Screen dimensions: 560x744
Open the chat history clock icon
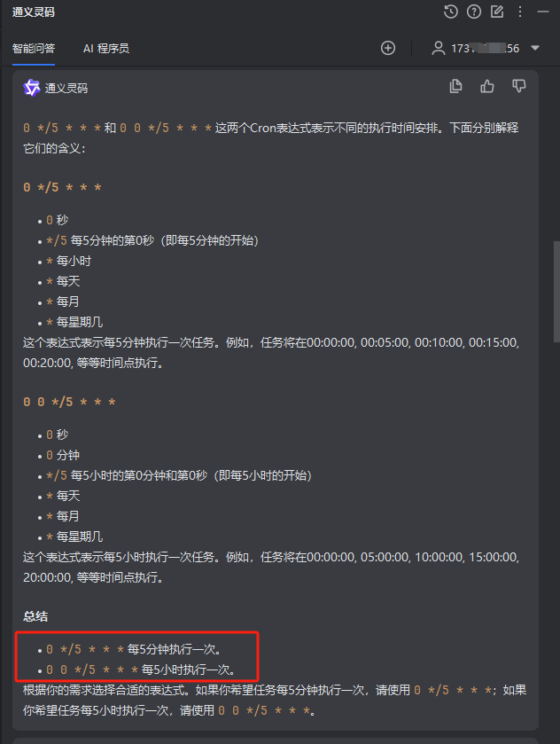pos(450,12)
